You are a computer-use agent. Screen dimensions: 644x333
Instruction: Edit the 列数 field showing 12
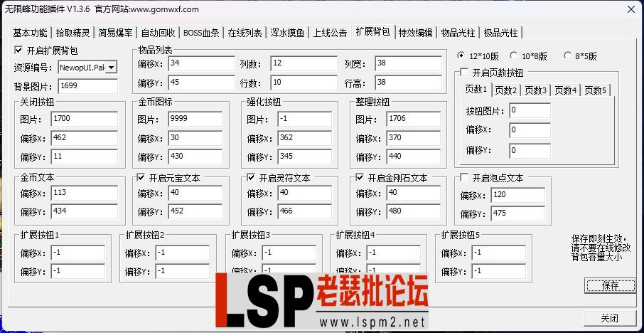click(x=304, y=63)
